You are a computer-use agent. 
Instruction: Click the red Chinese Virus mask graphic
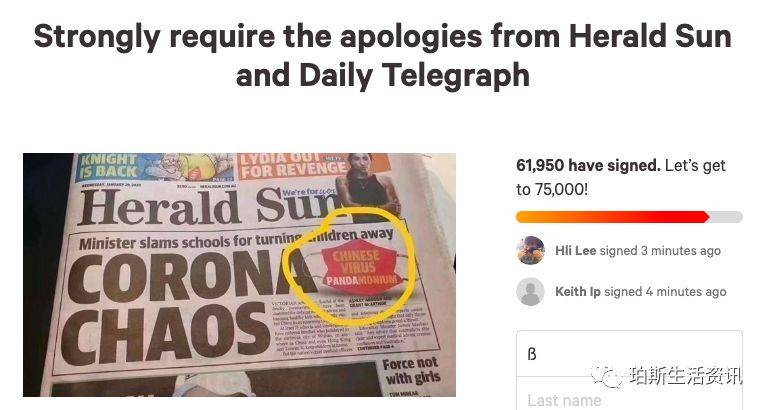(359, 267)
